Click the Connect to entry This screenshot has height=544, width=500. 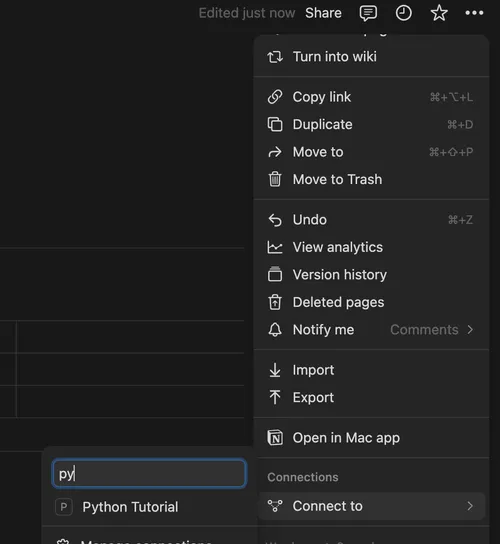(x=371, y=506)
